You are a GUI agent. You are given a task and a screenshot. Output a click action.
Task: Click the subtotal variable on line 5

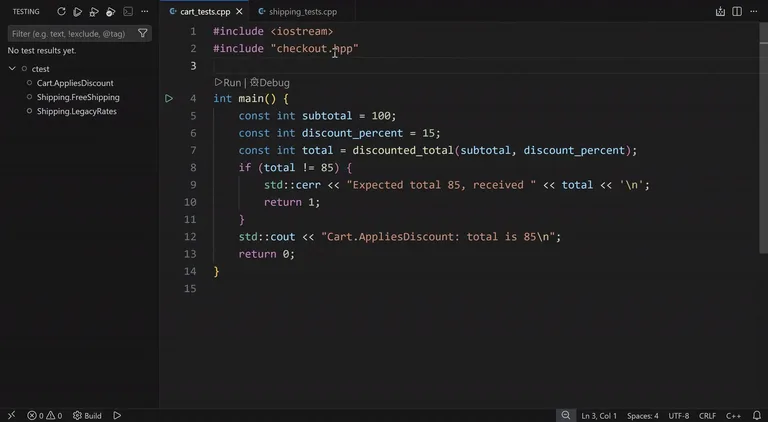[x=327, y=116]
